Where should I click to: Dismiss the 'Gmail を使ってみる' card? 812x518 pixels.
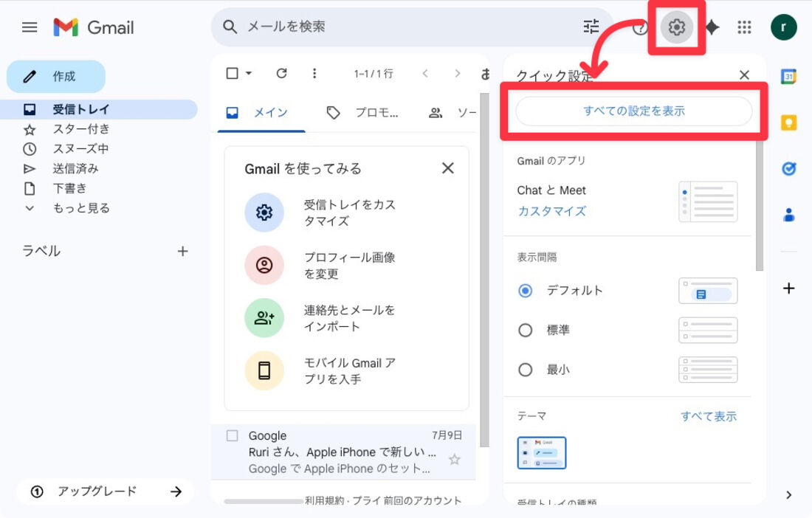tap(448, 168)
